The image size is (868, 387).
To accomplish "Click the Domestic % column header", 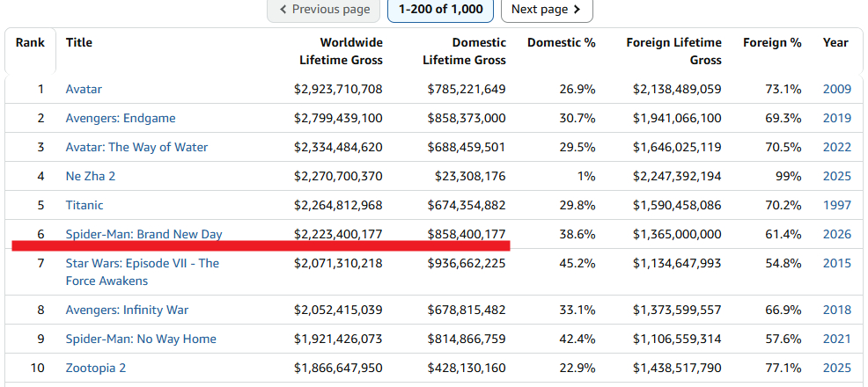I will pyautogui.click(x=562, y=42).
